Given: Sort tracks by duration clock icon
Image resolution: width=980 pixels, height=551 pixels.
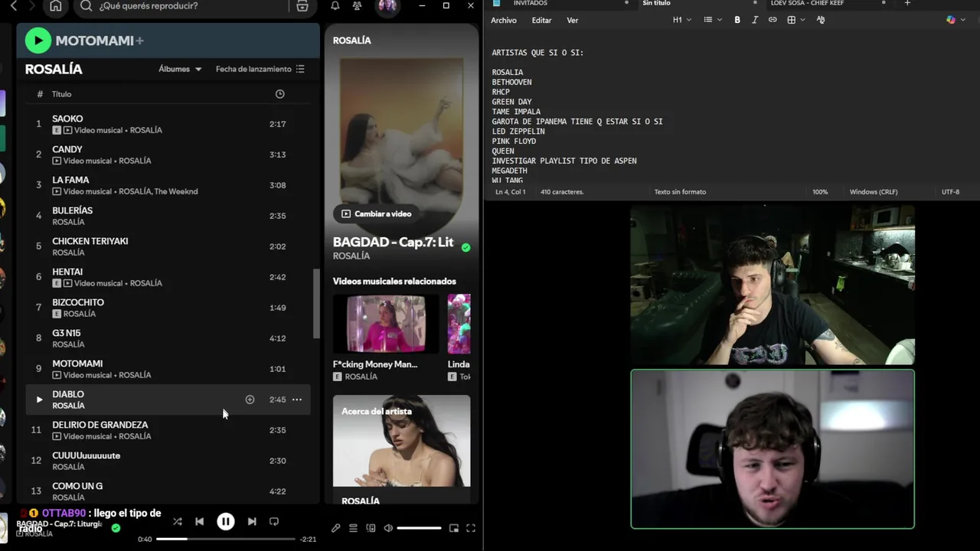Looking at the screenshot, I should [x=279, y=94].
